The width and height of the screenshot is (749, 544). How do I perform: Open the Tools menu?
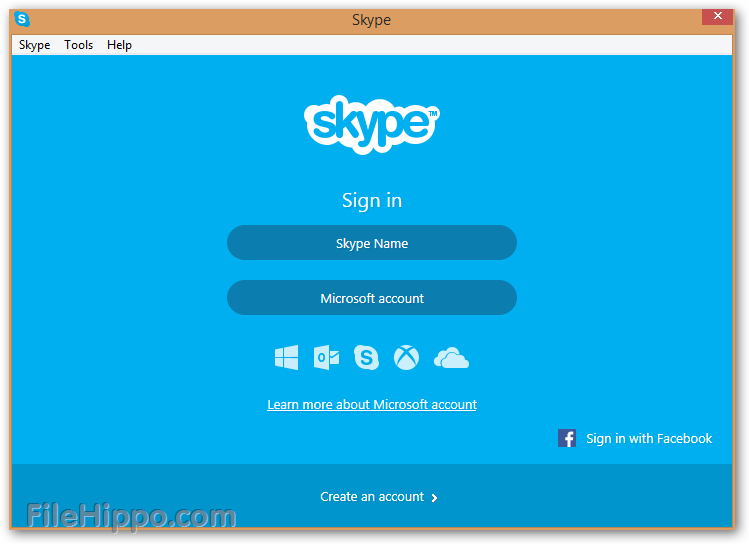(78, 45)
